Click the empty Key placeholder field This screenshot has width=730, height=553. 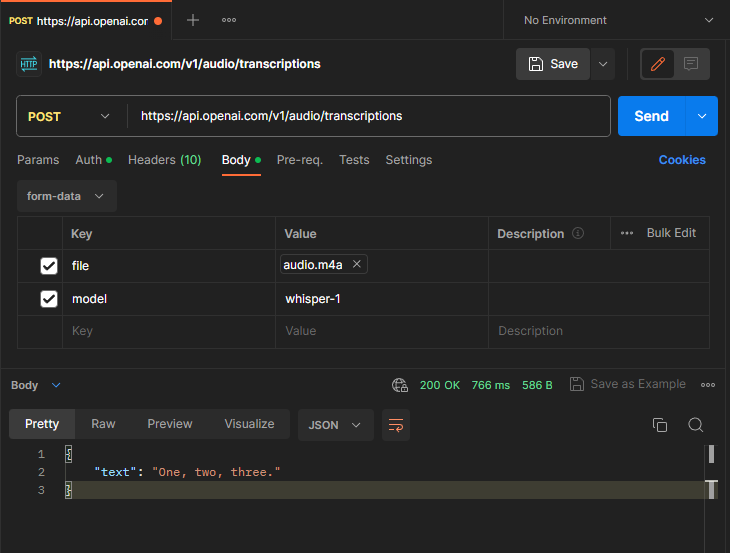169,331
